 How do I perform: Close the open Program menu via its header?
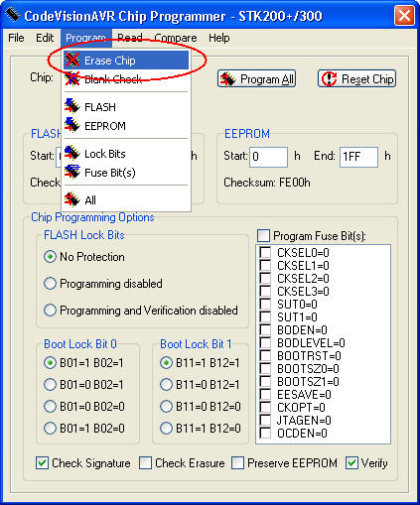(x=86, y=38)
